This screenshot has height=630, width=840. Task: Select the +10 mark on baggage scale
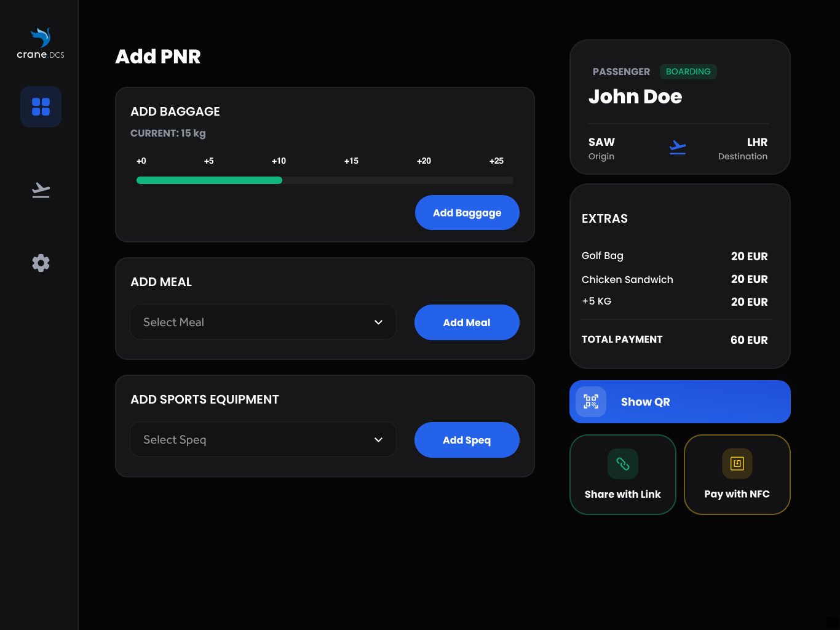pyautogui.click(x=279, y=161)
